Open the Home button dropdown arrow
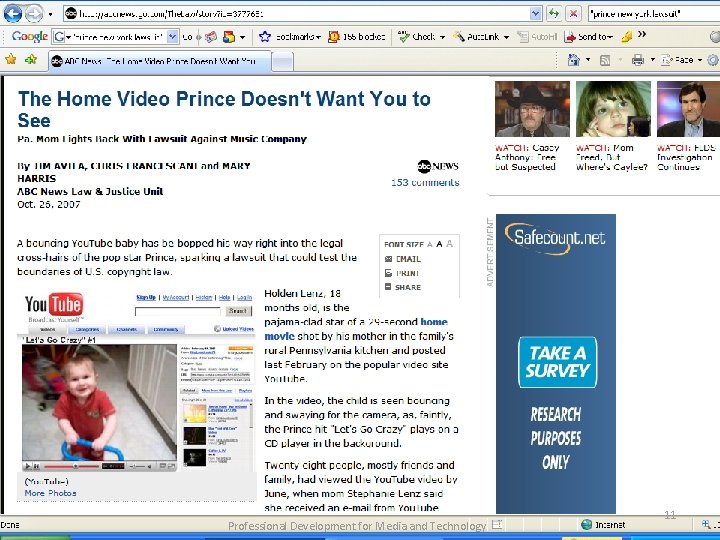 588,60
